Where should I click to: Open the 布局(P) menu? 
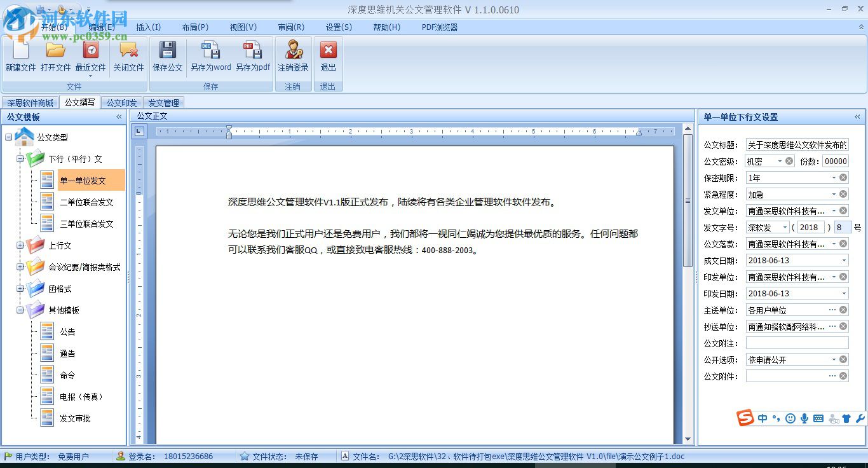(x=195, y=27)
